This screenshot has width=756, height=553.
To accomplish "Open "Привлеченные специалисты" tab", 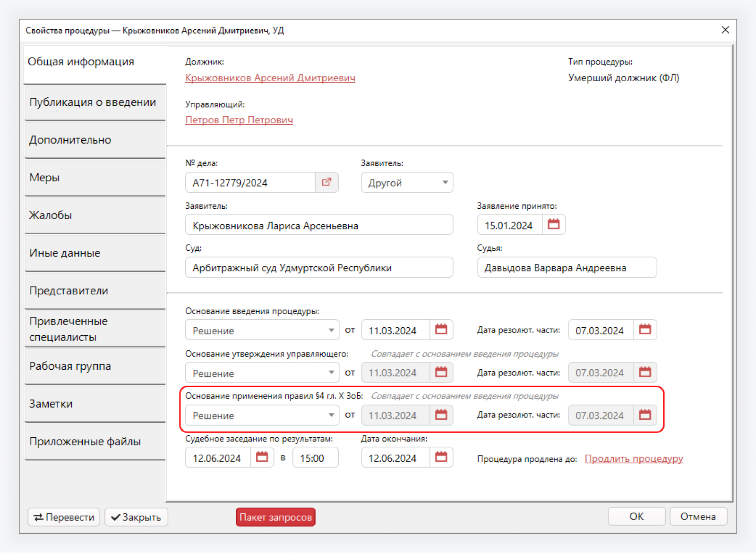I will coord(95,329).
